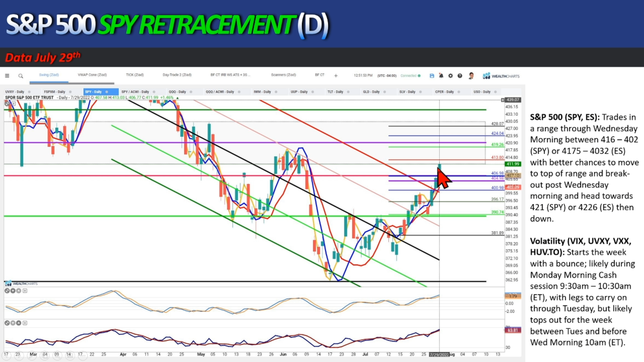This screenshot has width=644, height=362.
Task: Click the red 413.80 retracement level label
Action: pos(497,158)
